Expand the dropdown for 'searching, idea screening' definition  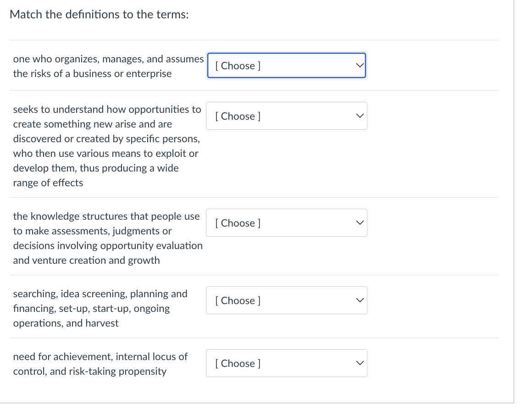(286, 300)
